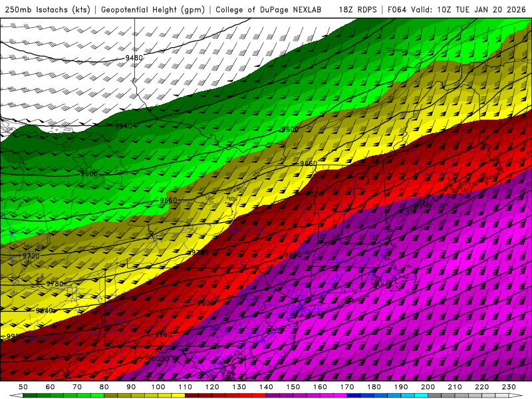Click the 210 legend number
Viewport: 532px width, 399px height.
pyautogui.click(x=455, y=387)
